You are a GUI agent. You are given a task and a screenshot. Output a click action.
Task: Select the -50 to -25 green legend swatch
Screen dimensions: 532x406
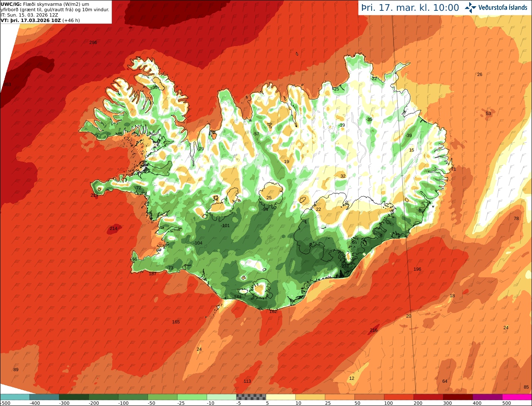tap(162, 397)
